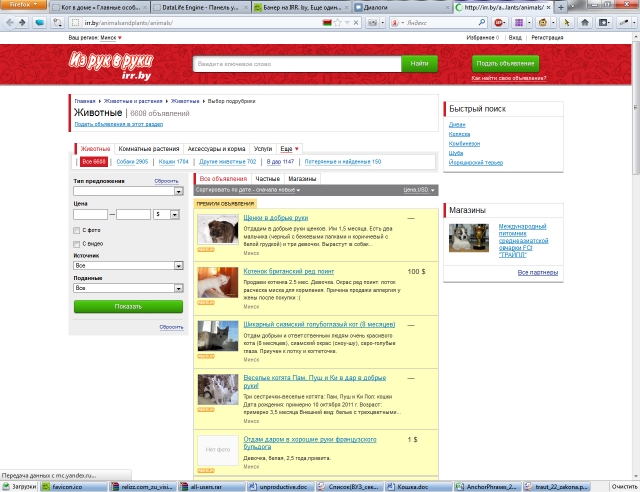Open Щенки в добрые руки listing

click(276, 218)
